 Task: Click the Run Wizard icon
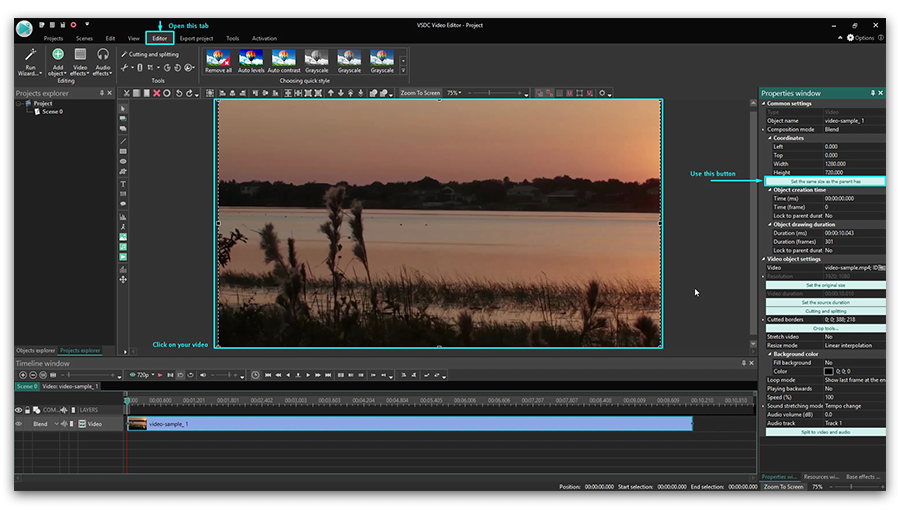[x=30, y=56]
